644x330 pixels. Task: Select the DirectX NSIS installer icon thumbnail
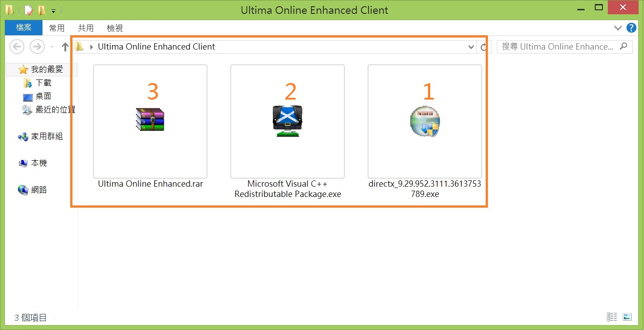pos(425,121)
